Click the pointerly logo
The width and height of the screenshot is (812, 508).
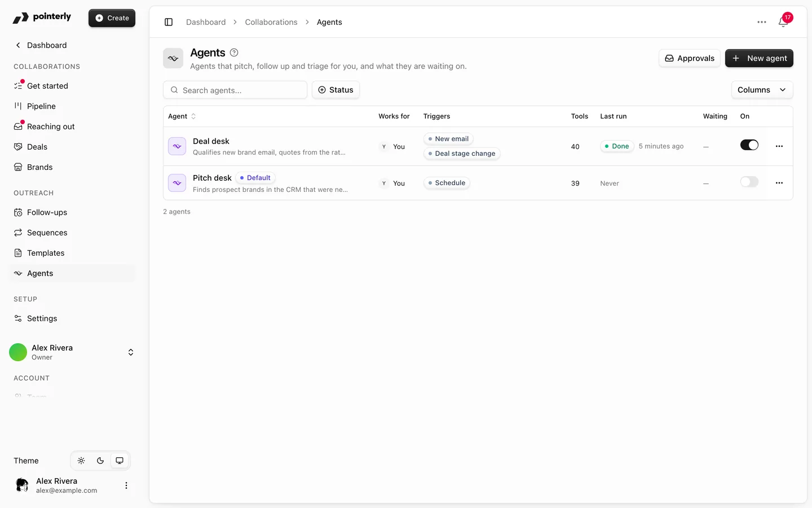(x=42, y=17)
